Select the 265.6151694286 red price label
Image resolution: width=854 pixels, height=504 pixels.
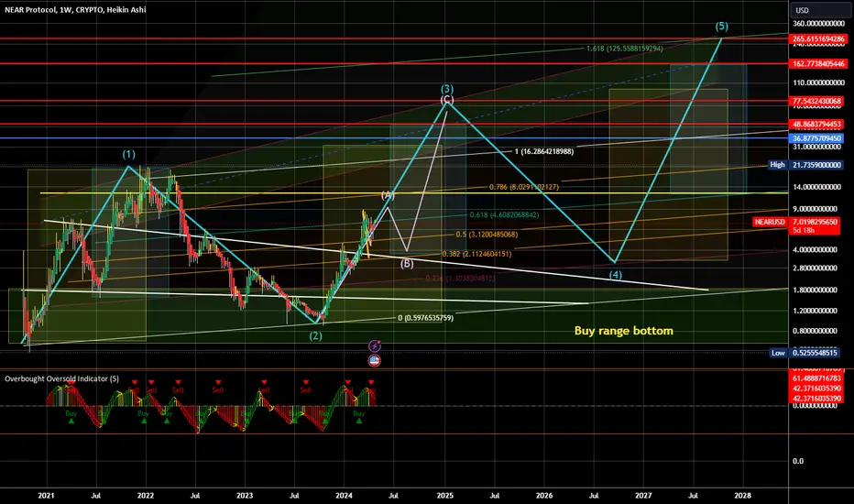coord(818,38)
